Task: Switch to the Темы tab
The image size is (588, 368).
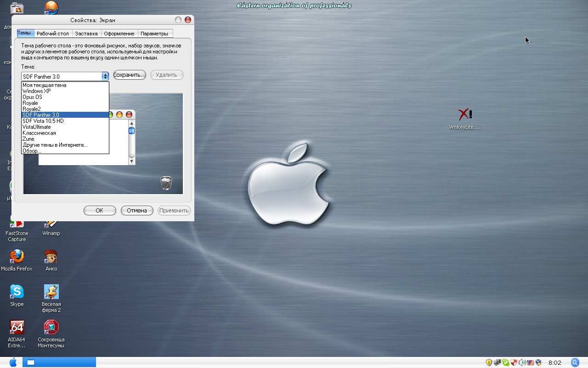Action: (25, 33)
